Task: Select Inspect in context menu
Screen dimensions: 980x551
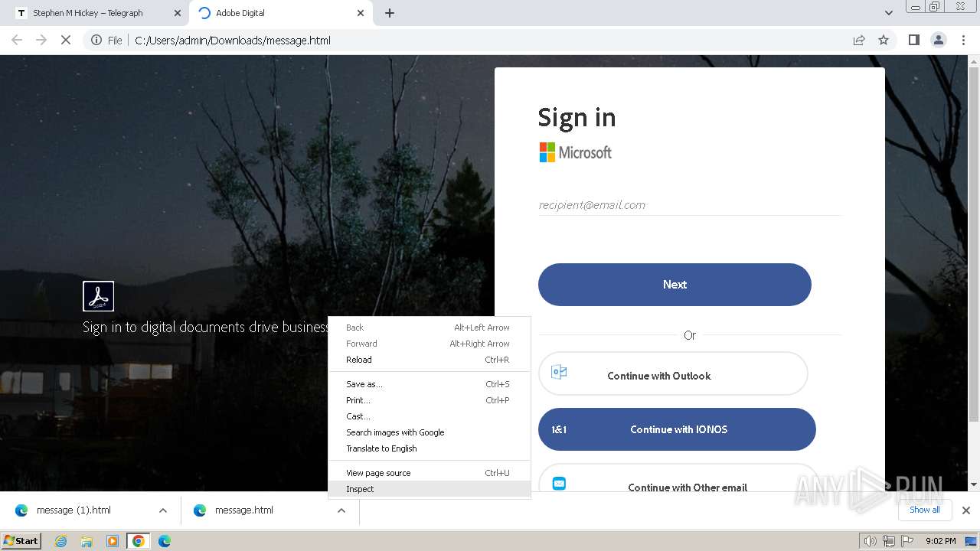Action: pos(429,489)
